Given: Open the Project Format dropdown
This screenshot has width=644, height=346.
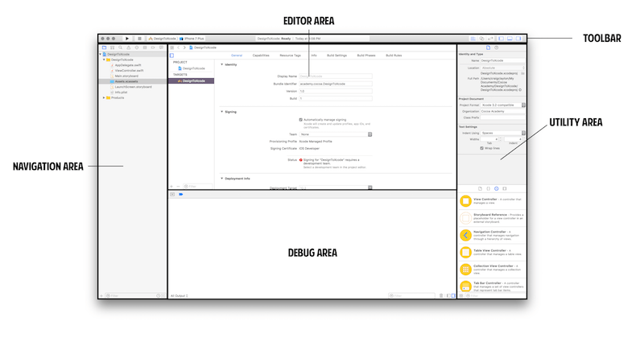Looking at the screenshot, I should click(x=502, y=105).
